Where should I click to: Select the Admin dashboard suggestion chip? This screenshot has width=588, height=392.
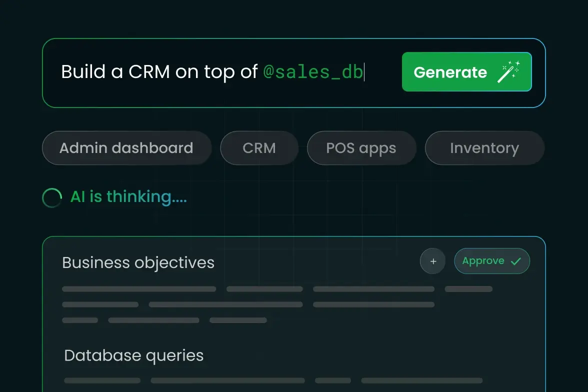[126, 148]
